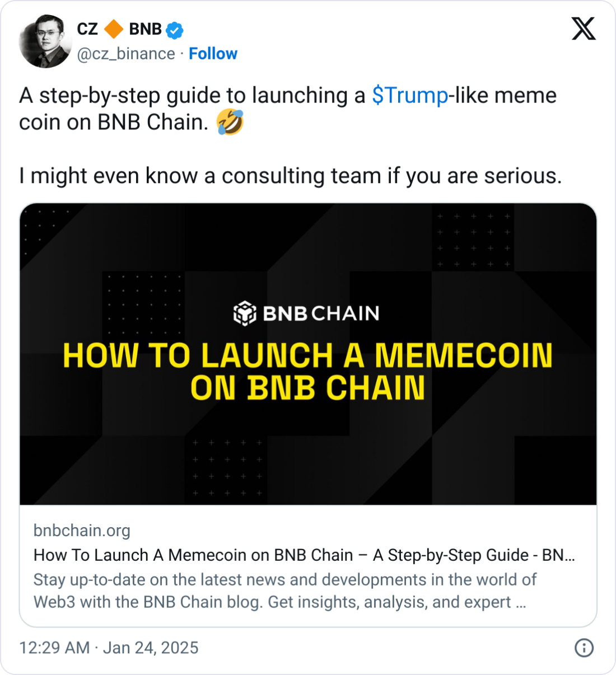Click the blue verified badge
The height and width of the screenshot is (675, 616).
[175, 30]
